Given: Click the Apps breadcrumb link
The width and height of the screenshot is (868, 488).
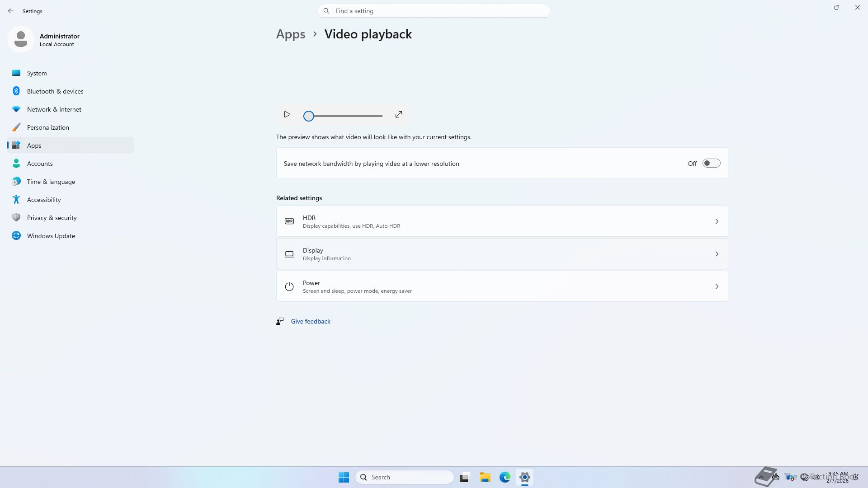Looking at the screenshot, I should pyautogui.click(x=291, y=34).
